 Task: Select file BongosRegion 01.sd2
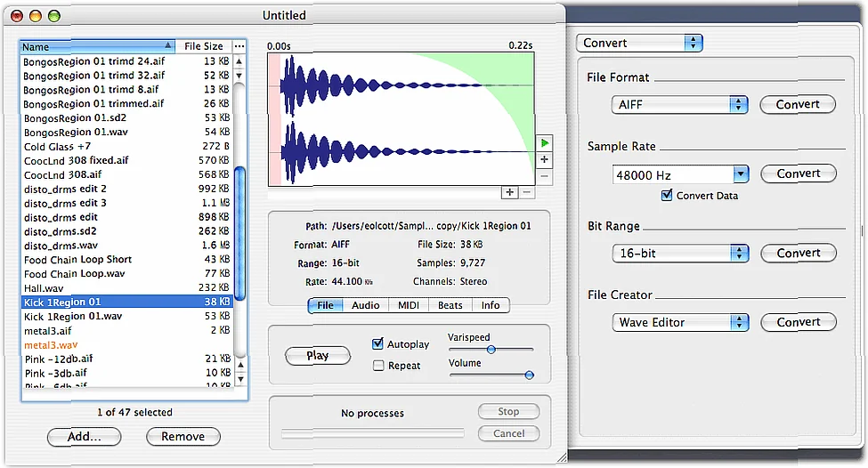(x=126, y=117)
